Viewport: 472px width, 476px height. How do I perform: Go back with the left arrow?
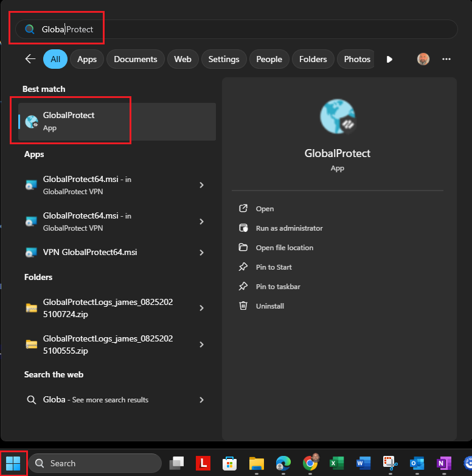pyautogui.click(x=30, y=59)
